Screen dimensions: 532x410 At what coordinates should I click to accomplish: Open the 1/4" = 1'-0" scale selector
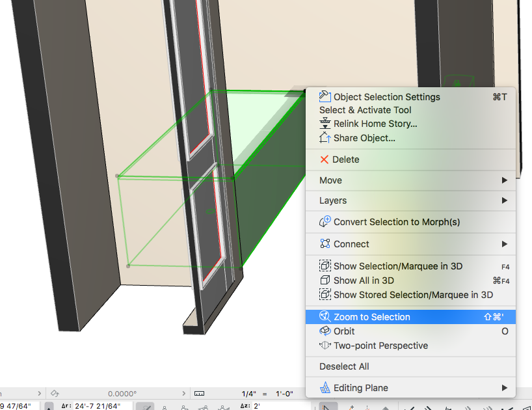point(267,394)
